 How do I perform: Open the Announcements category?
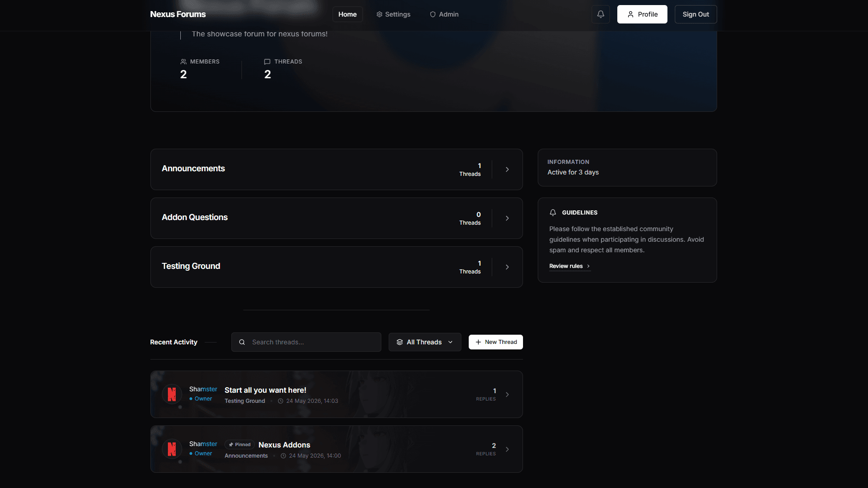pyautogui.click(x=336, y=169)
